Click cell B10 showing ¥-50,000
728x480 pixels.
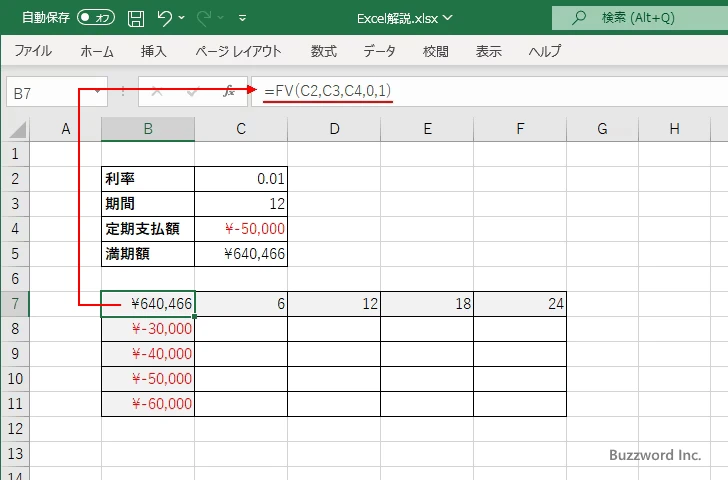click(148, 379)
